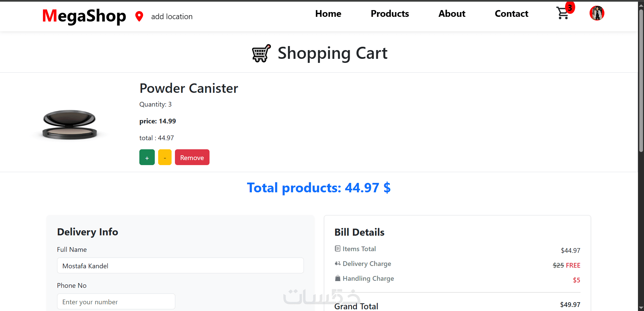644x311 pixels.
Task: Open the user profile avatar
Action: point(597,13)
